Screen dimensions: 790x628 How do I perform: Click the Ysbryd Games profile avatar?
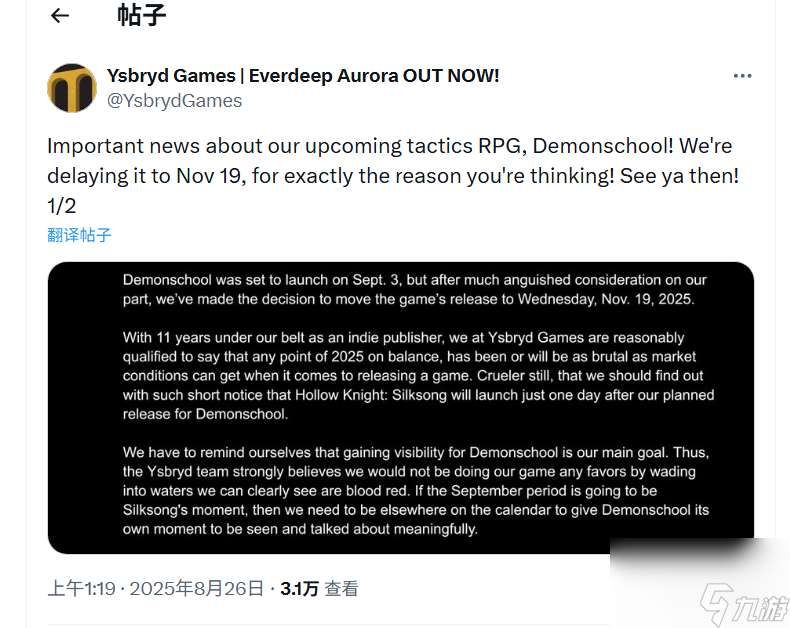tap(72, 88)
